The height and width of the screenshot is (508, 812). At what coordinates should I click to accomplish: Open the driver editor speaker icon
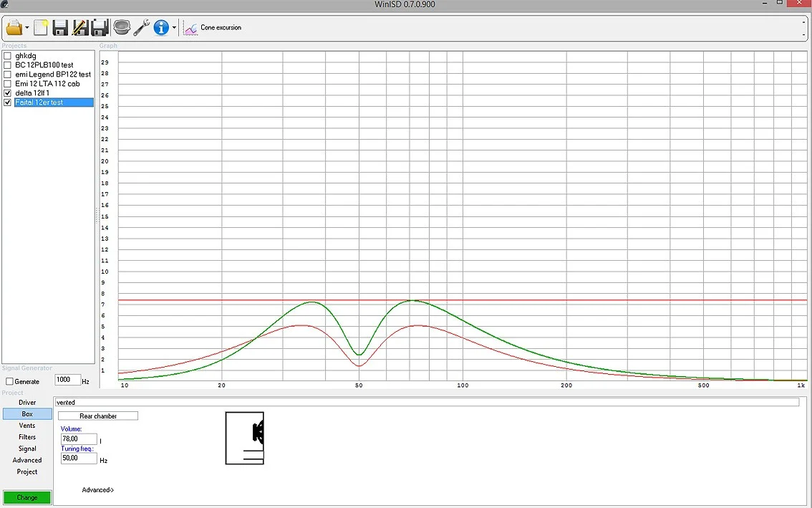121,28
